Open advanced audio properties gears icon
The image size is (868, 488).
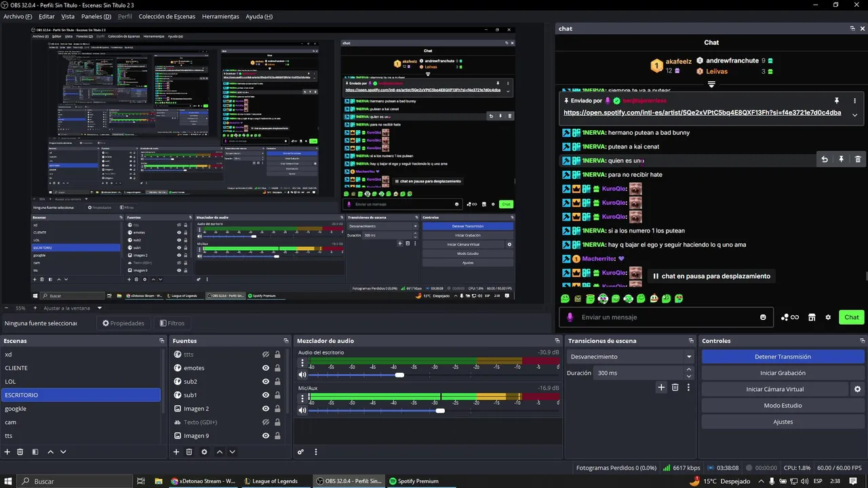pyautogui.click(x=301, y=452)
